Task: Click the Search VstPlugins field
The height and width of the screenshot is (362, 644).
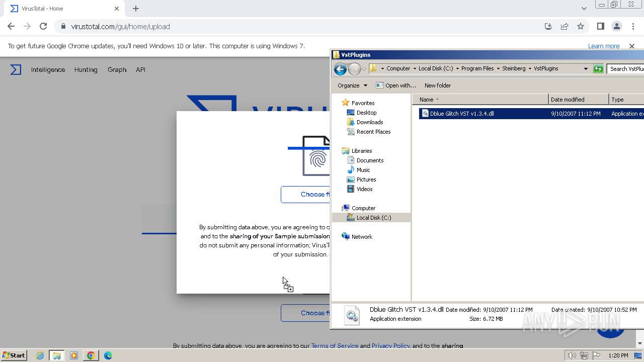Action: coord(625,69)
